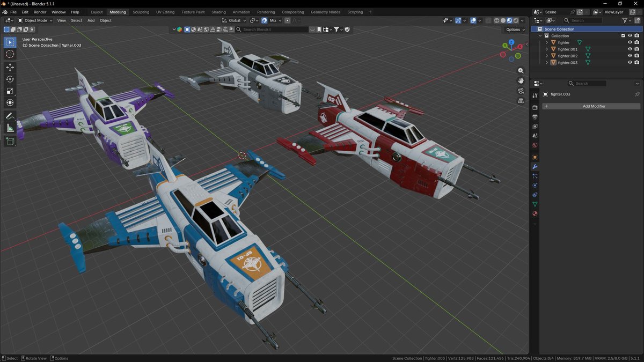The width and height of the screenshot is (644, 362).
Task: Uncheck the Collection exclude checkbox
Action: (623, 36)
